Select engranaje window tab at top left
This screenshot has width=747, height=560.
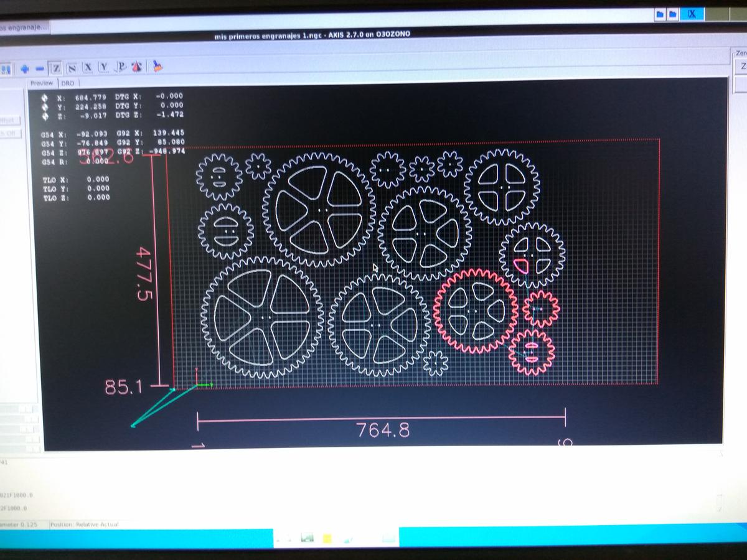[24, 28]
